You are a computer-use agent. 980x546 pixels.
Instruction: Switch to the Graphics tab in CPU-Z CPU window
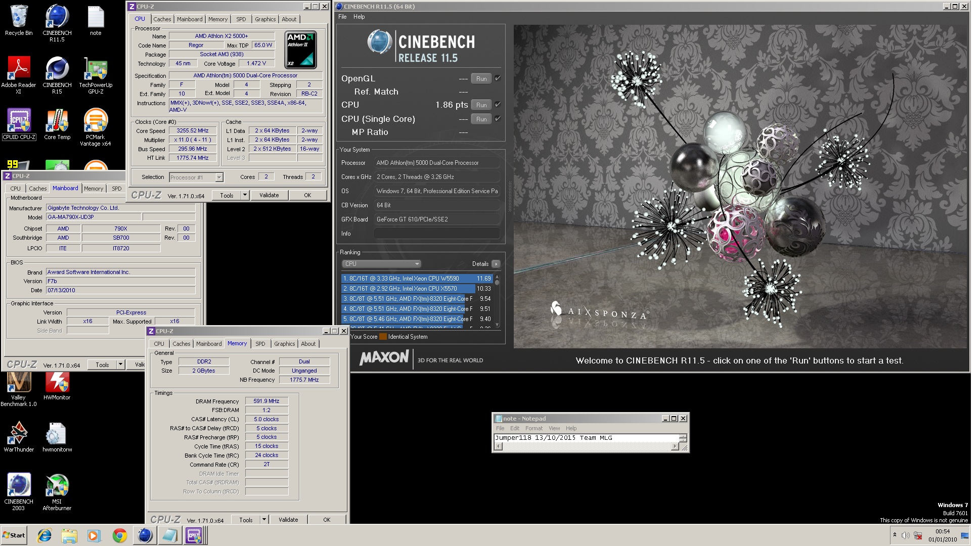coord(265,19)
